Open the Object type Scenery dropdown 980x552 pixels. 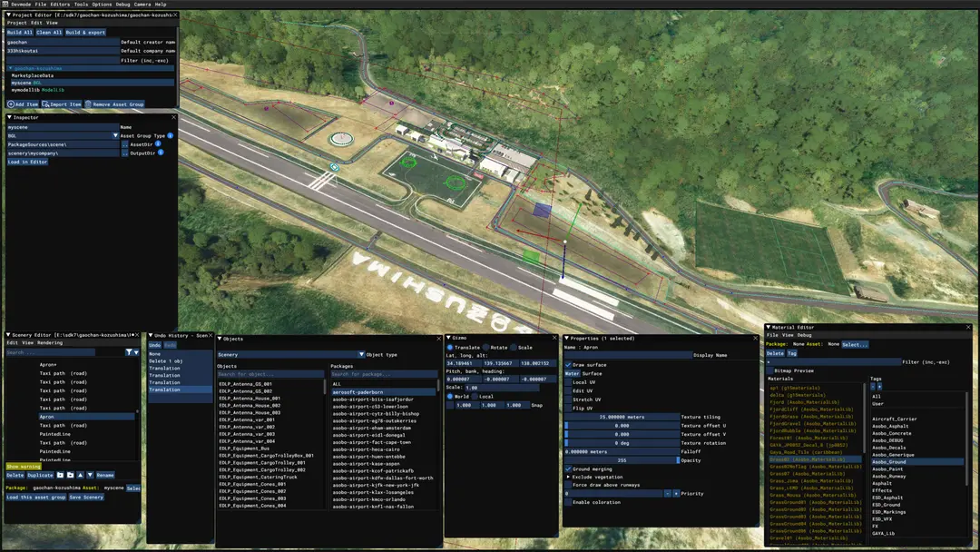[x=361, y=354]
